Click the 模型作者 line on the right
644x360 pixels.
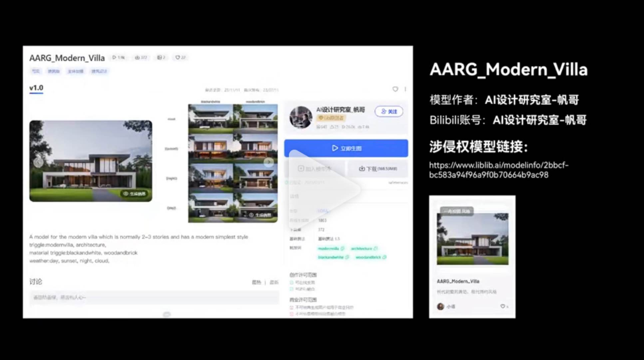(504, 100)
